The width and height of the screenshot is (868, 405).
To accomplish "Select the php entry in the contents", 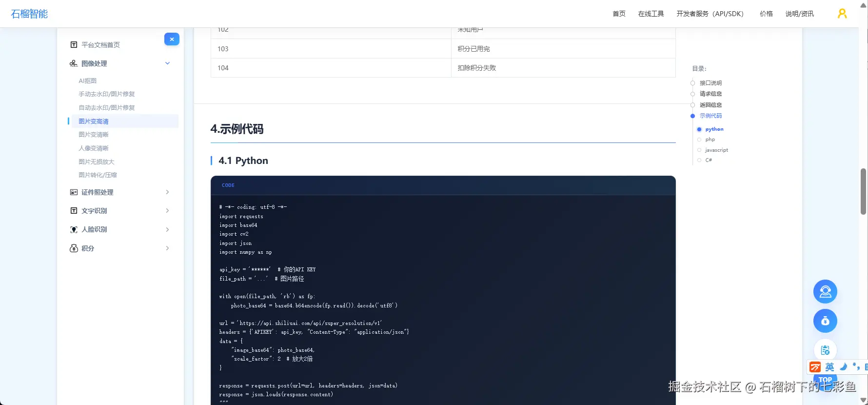I will pos(710,140).
